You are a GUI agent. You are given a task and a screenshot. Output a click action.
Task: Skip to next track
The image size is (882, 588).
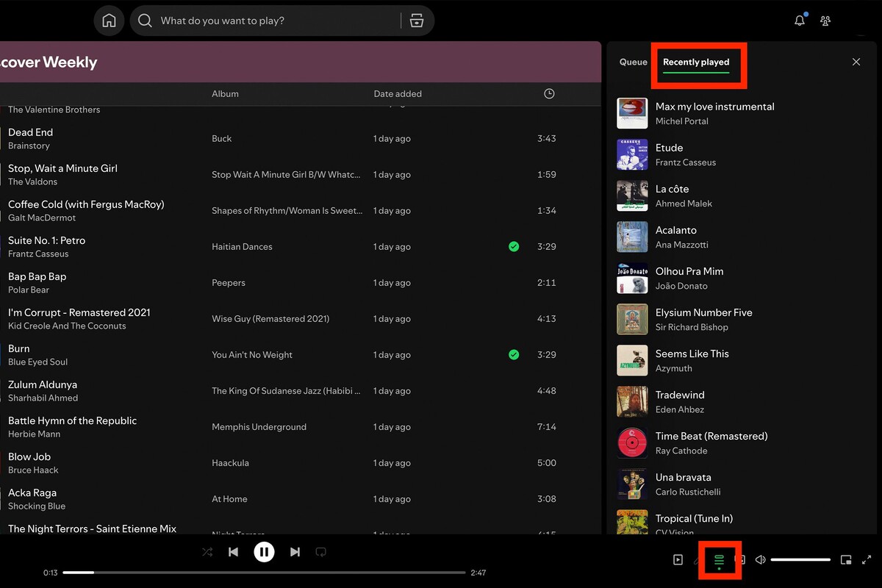tap(295, 552)
